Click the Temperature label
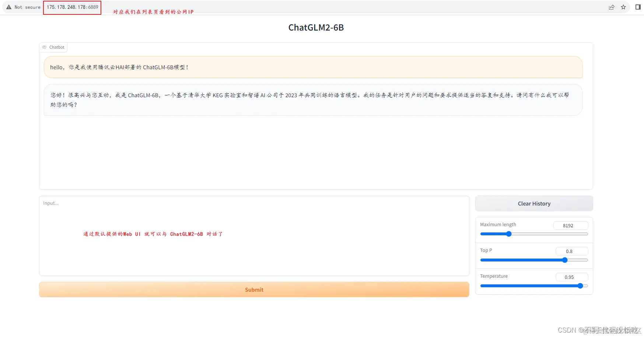The width and height of the screenshot is (644, 337). point(494,276)
